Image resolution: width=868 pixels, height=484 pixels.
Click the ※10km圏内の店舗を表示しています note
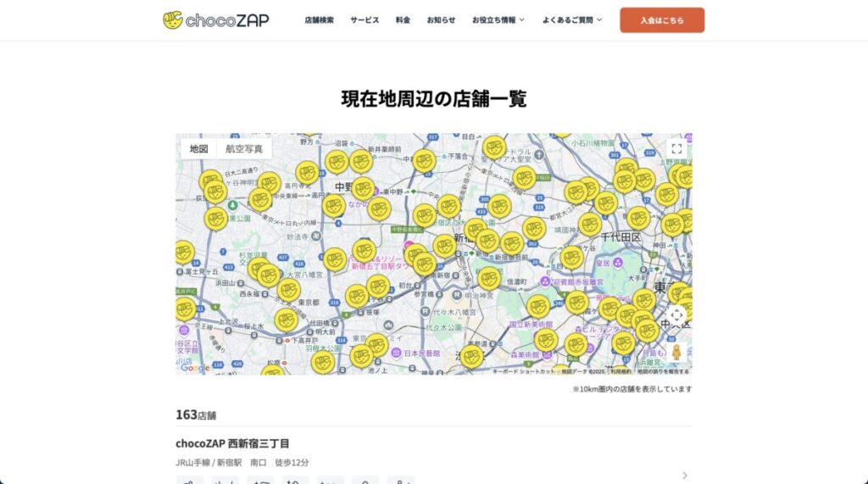tap(632, 389)
